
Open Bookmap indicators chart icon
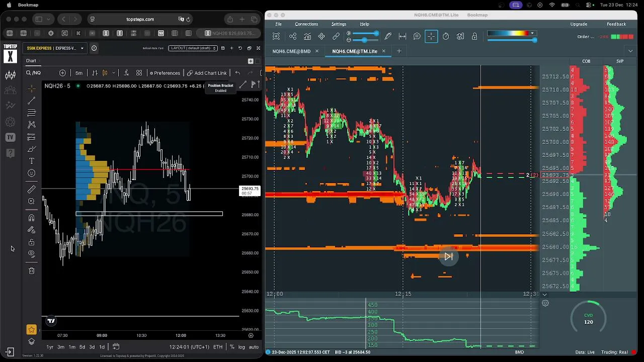pyautogui.click(x=307, y=36)
